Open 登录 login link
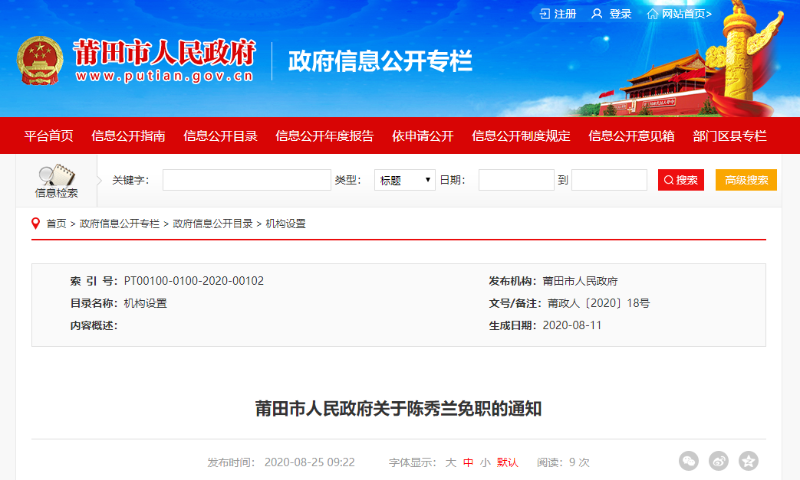 click(612, 14)
